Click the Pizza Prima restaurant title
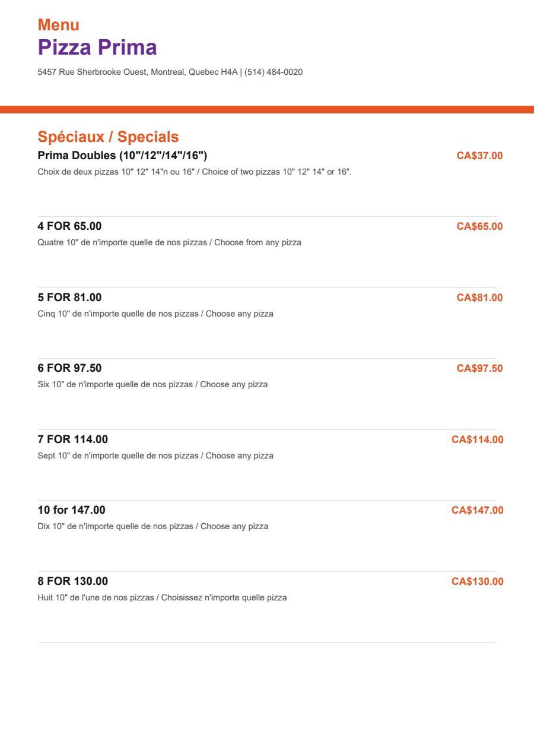The height and width of the screenshot is (756, 534). [97, 48]
